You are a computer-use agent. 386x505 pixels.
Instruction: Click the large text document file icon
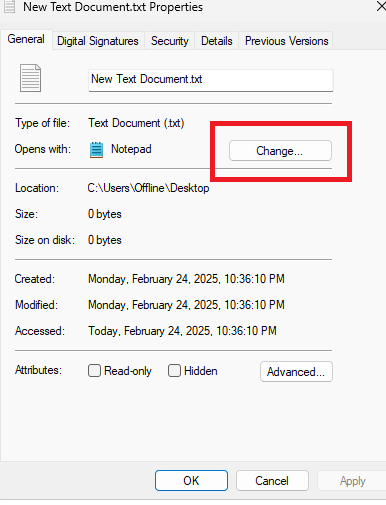pyautogui.click(x=30, y=78)
